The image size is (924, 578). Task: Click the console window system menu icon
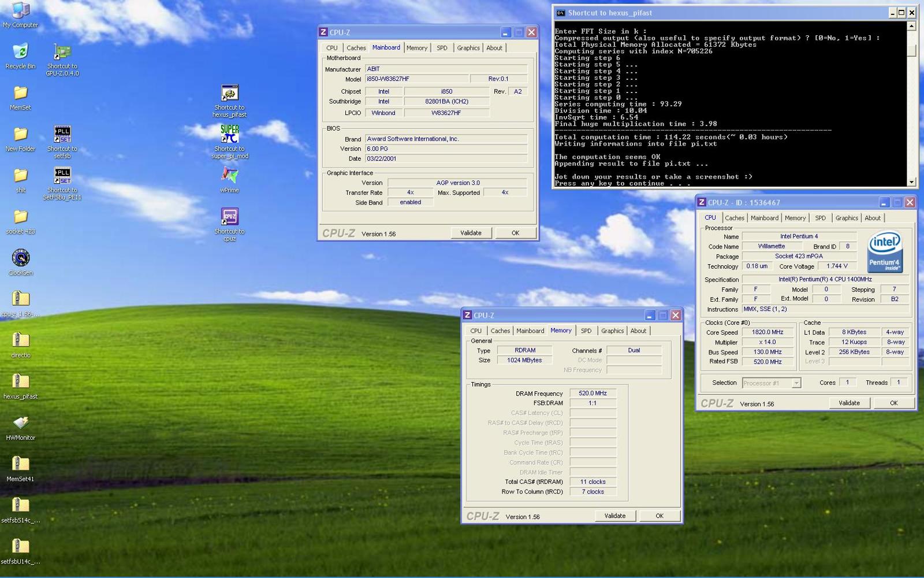[x=561, y=13]
